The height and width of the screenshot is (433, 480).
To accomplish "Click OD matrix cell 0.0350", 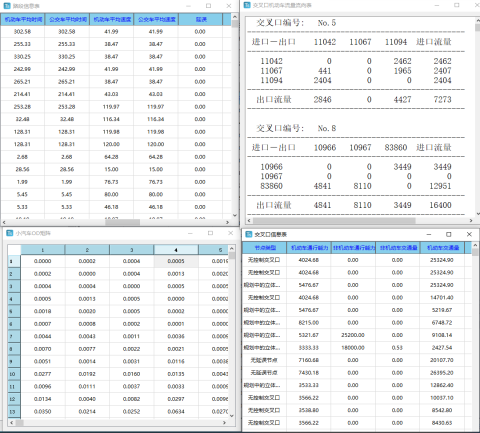I will pos(43,412).
